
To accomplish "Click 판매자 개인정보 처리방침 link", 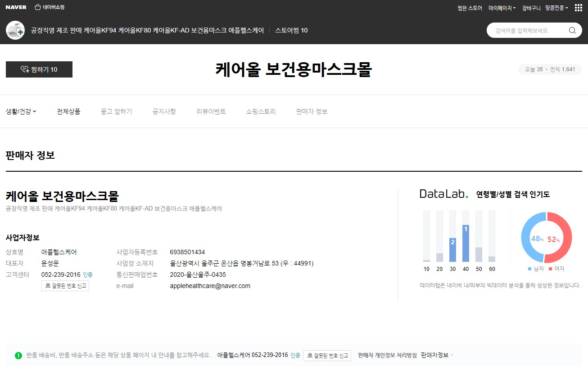I will point(387,355).
